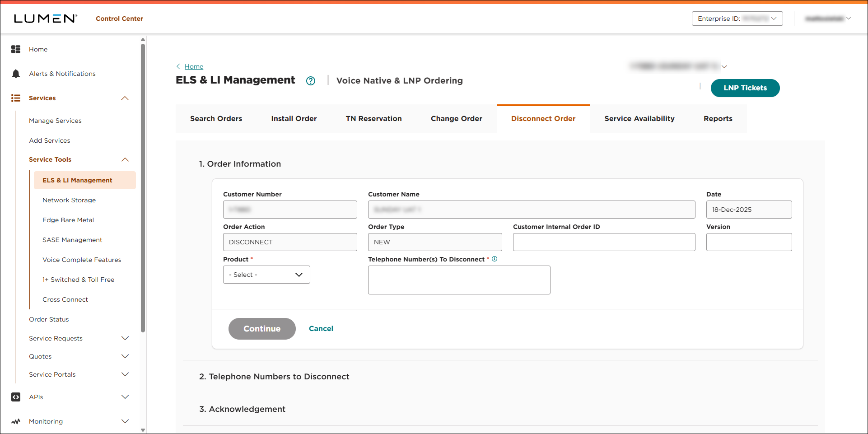
Task: Click the Cancel link below the form
Action: (321, 328)
